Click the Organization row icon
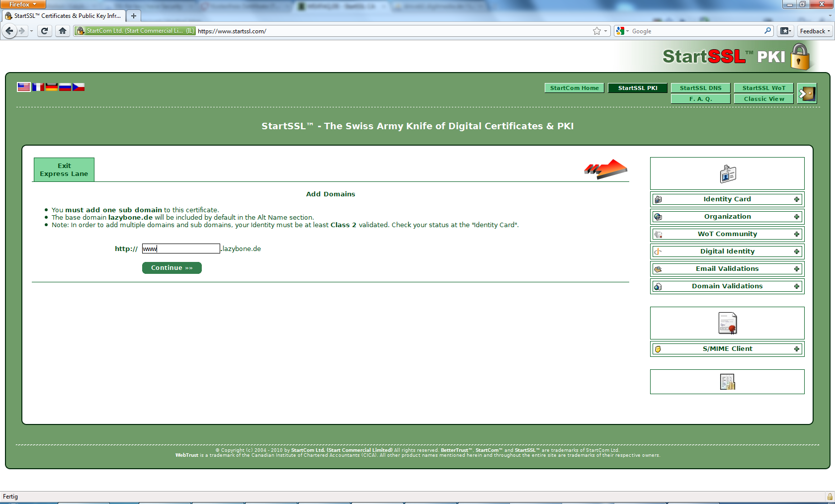The width and height of the screenshot is (835, 504). coord(658,217)
